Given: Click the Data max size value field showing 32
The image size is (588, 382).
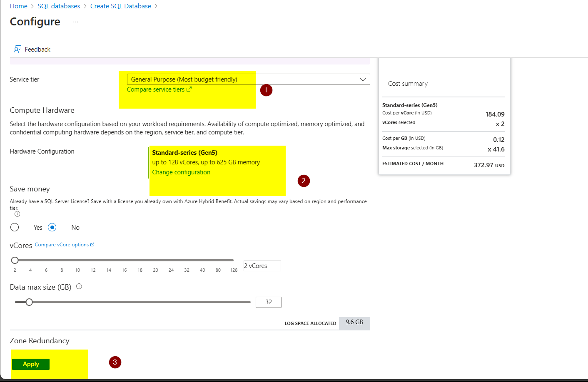Looking at the screenshot, I should (268, 302).
